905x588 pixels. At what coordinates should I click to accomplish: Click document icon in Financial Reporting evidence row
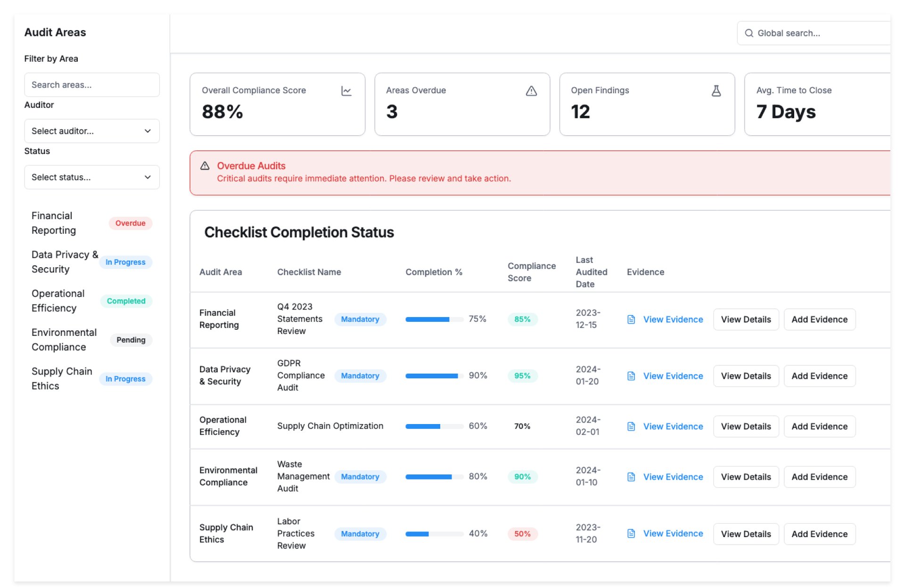[631, 319]
